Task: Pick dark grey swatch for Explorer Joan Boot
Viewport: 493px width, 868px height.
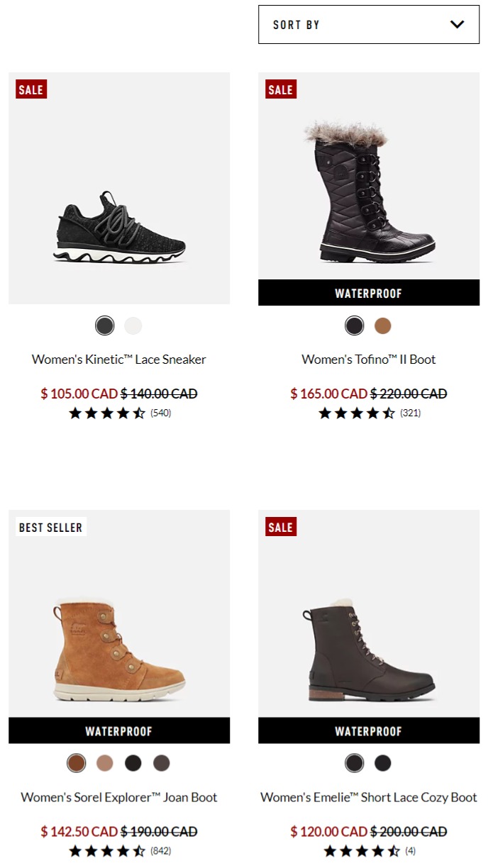Action: point(162,763)
